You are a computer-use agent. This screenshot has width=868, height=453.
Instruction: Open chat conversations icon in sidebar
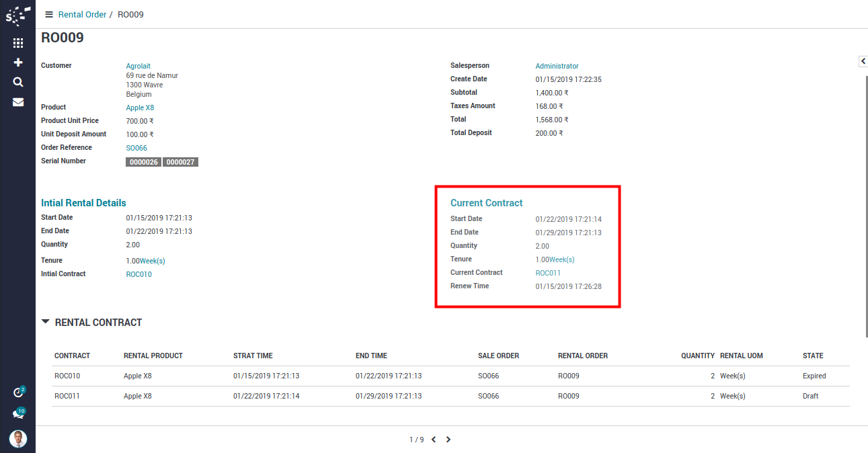[x=18, y=414]
